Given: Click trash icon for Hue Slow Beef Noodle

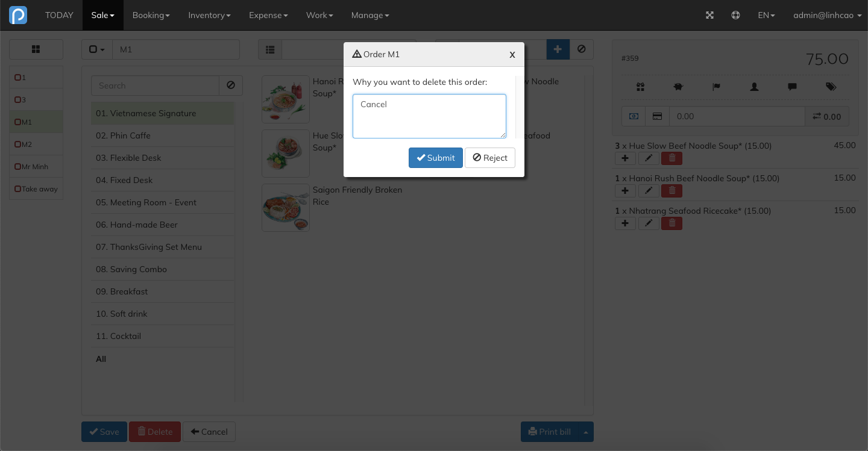Looking at the screenshot, I should (x=671, y=158).
